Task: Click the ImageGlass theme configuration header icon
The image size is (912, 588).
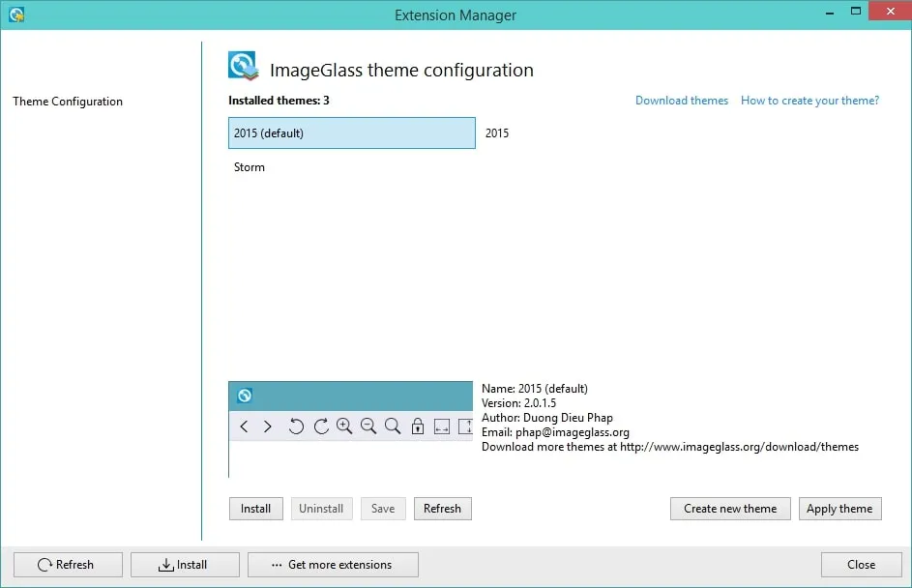Action: coord(243,67)
